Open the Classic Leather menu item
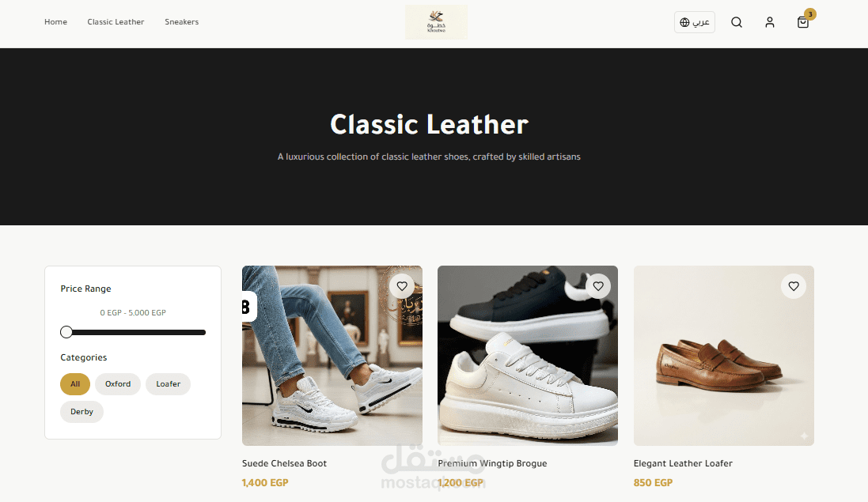This screenshot has height=502, width=868. [116, 22]
